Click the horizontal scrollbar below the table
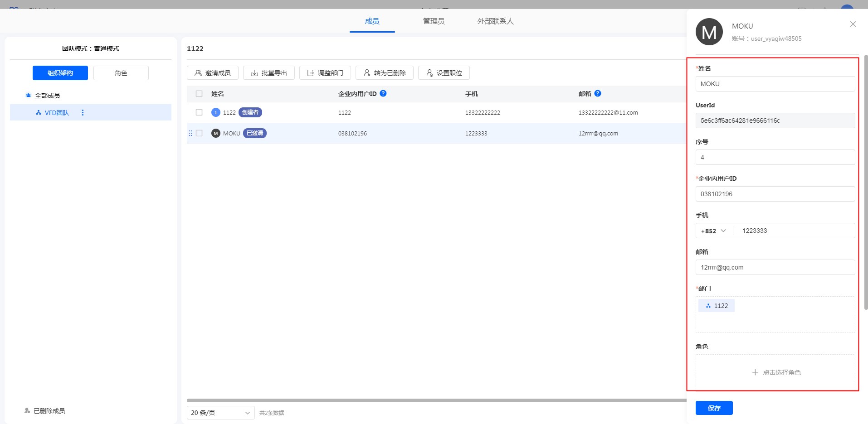Screen dimensions: 868x424 (435, 400)
